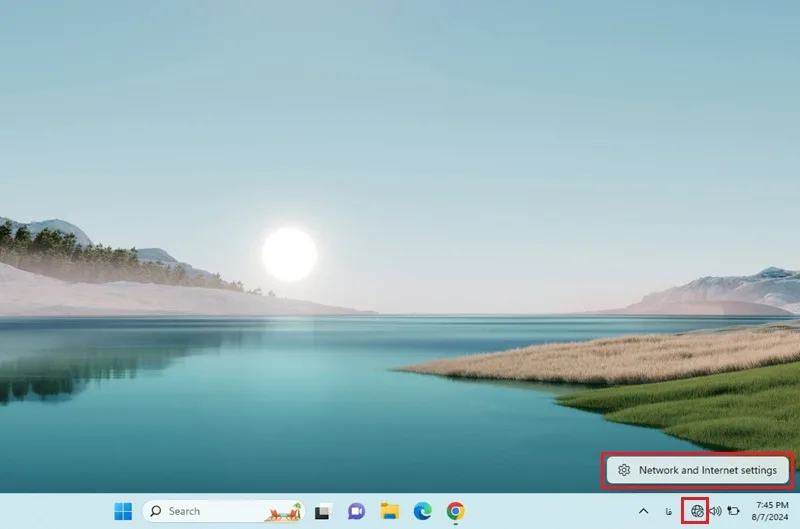
Task: Click into the taskbar Search box
Action: click(223, 511)
